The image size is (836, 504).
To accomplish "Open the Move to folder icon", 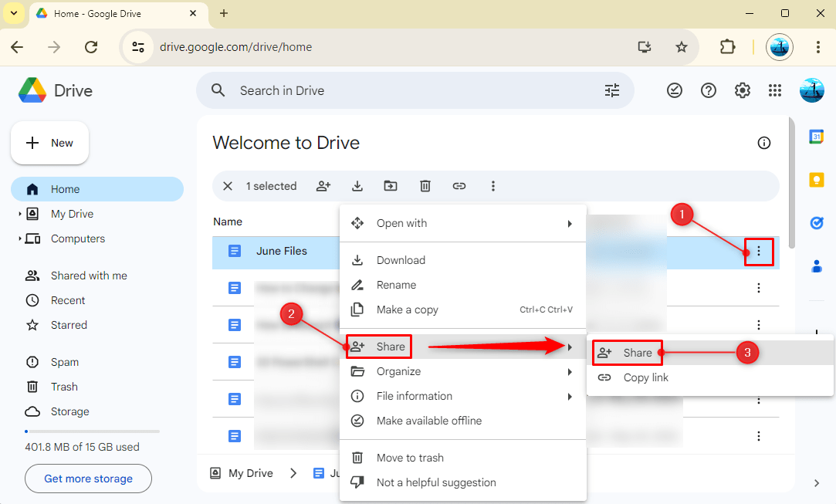I will click(x=391, y=186).
